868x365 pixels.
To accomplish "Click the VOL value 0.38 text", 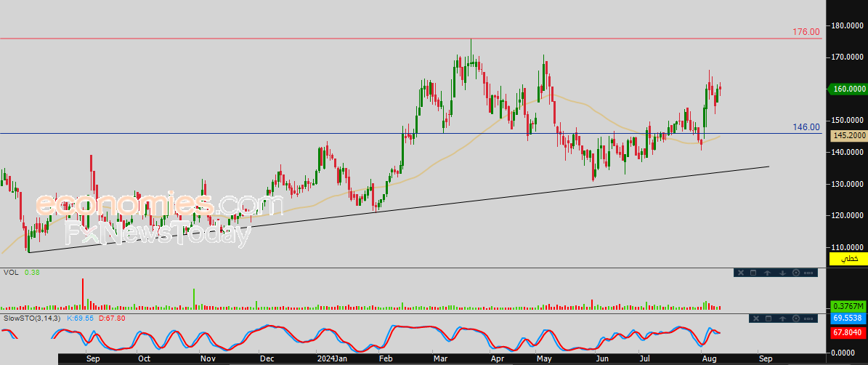I will (31, 273).
